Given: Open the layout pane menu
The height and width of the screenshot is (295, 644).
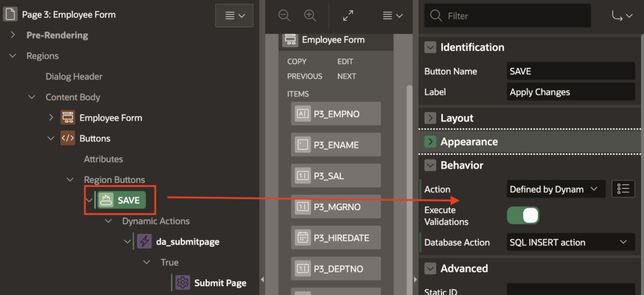Looking at the screenshot, I should pyautogui.click(x=392, y=16).
